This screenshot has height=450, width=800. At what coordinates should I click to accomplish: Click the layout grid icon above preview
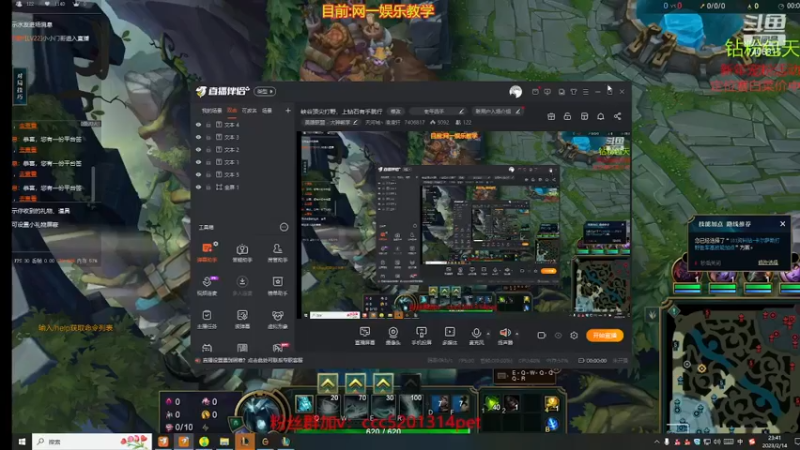(x=584, y=116)
